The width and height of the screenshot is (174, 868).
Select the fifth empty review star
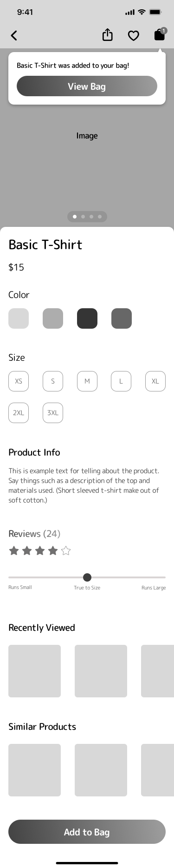[x=66, y=551]
